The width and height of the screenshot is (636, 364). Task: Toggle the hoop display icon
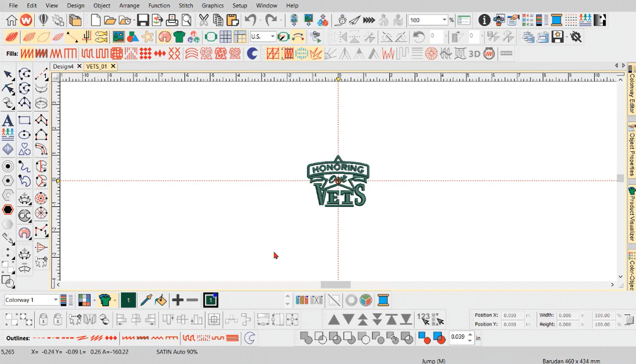(211, 37)
